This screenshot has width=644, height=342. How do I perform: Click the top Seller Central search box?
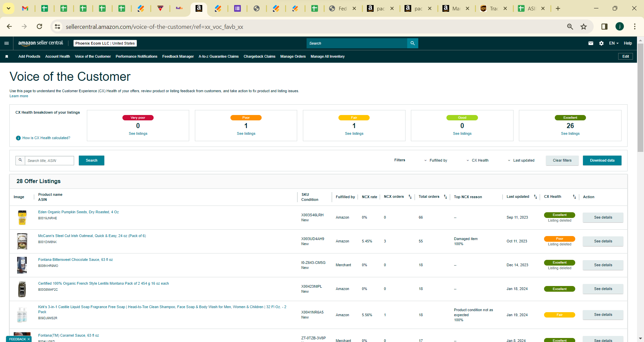(357, 43)
